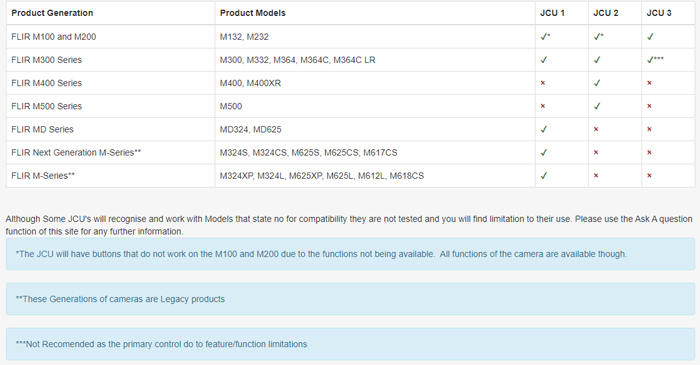The height and width of the screenshot is (365, 700).
Task: Click the M500 models cell
Action: click(x=375, y=106)
